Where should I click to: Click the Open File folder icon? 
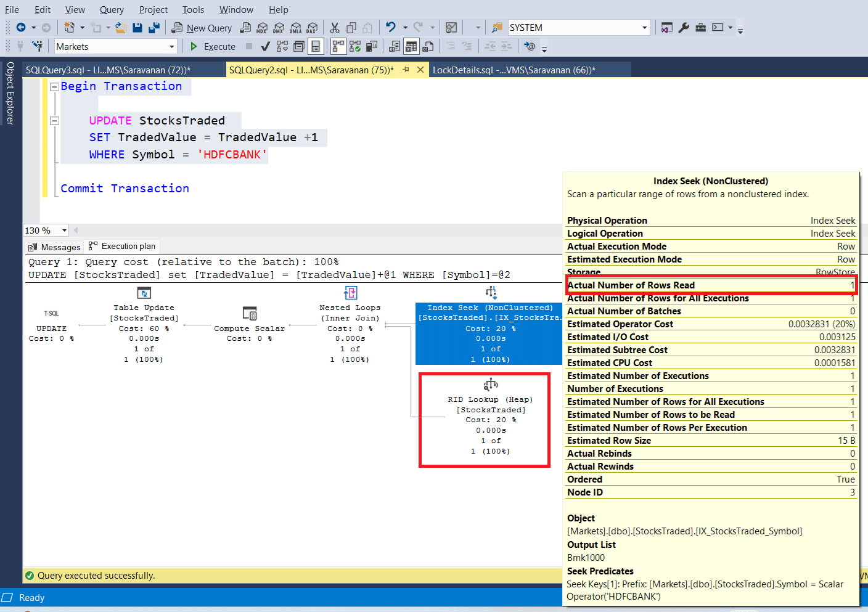121,28
